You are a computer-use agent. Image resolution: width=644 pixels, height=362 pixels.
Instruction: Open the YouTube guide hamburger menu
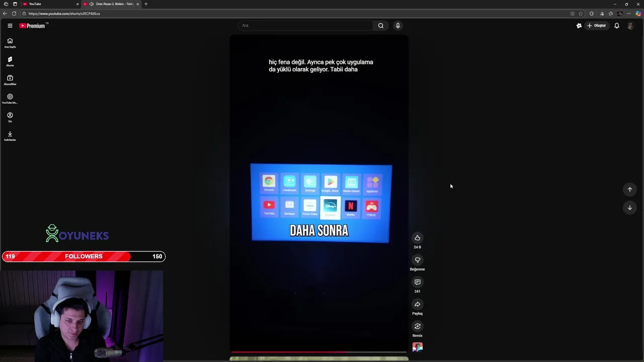click(x=10, y=26)
